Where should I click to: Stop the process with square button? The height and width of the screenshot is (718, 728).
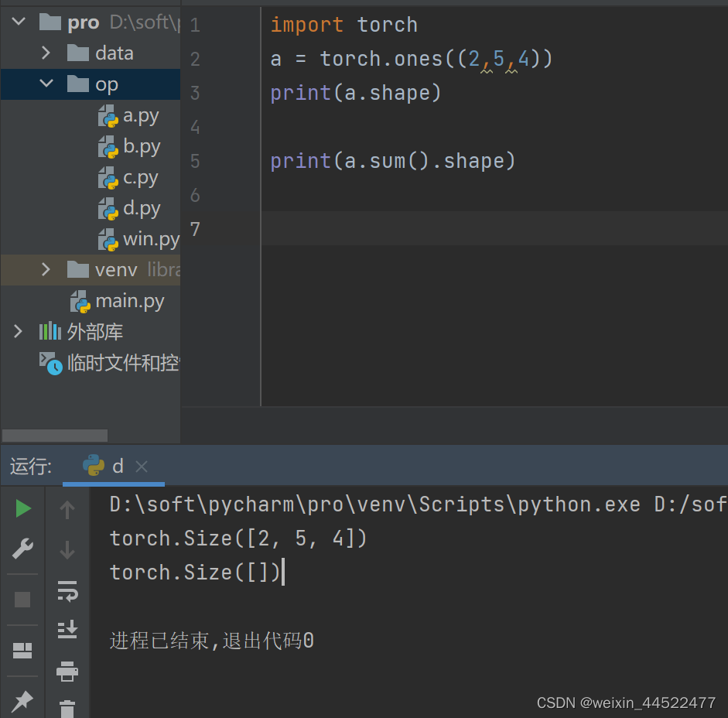(22, 599)
